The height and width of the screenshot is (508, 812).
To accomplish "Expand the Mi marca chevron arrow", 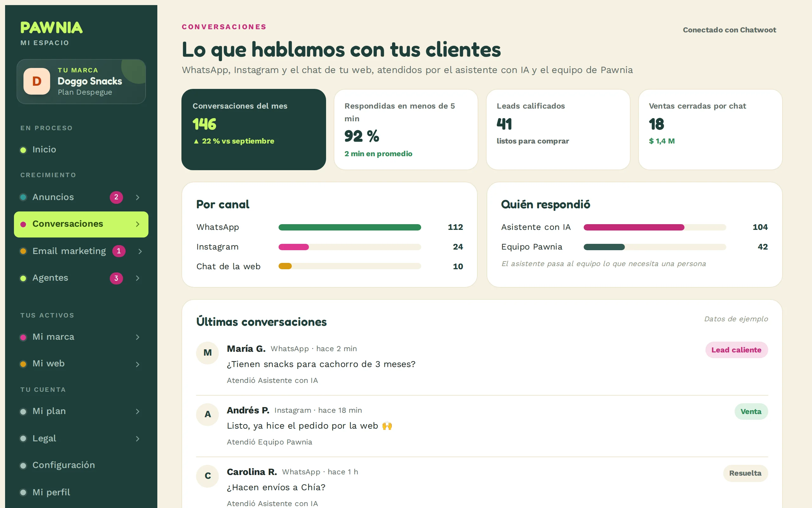I will click(138, 337).
